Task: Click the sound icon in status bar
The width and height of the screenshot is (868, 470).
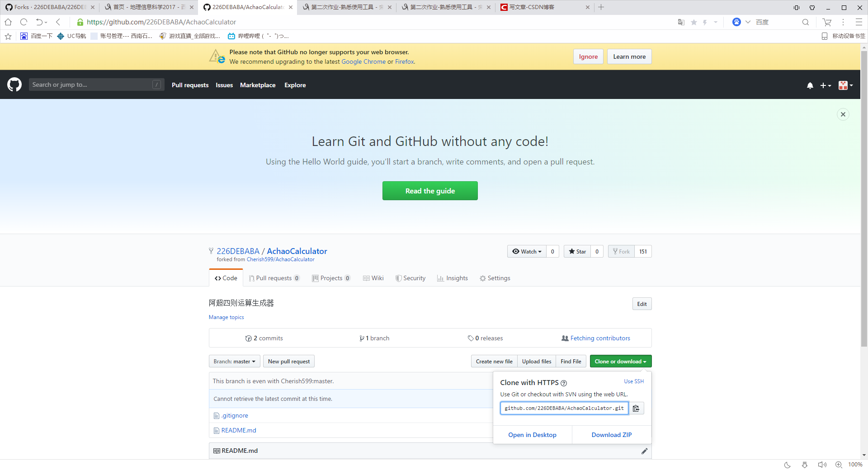Action: 822,465
